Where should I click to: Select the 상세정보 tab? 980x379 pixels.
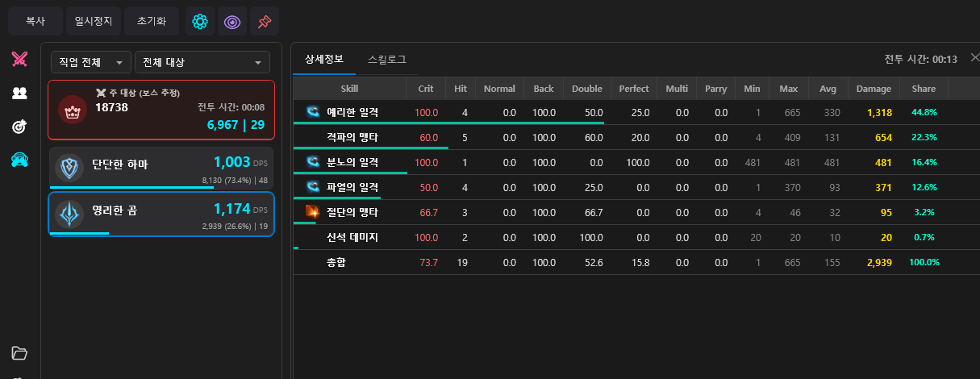pyautogui.click(x=324, y=60)
